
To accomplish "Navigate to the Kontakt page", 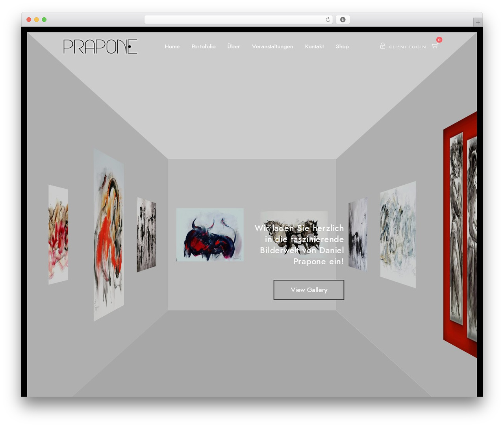I will pyautogui.click(x=314, y=46).
